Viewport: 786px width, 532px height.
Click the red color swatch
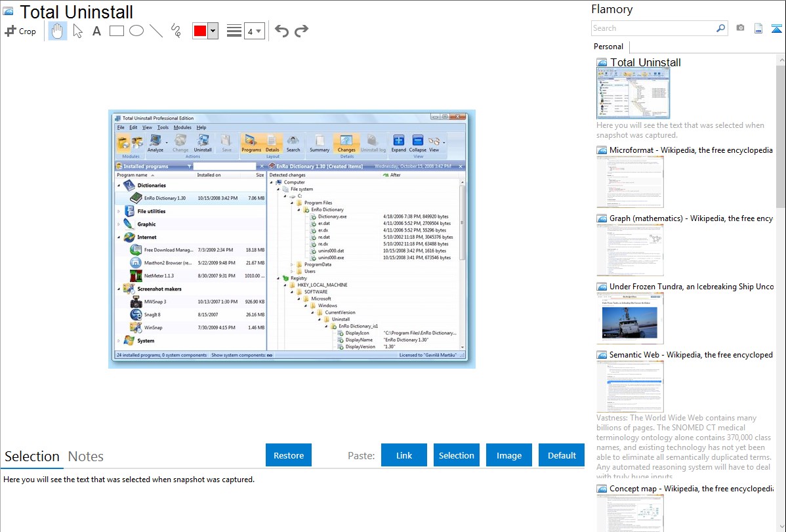pos(200,31)
